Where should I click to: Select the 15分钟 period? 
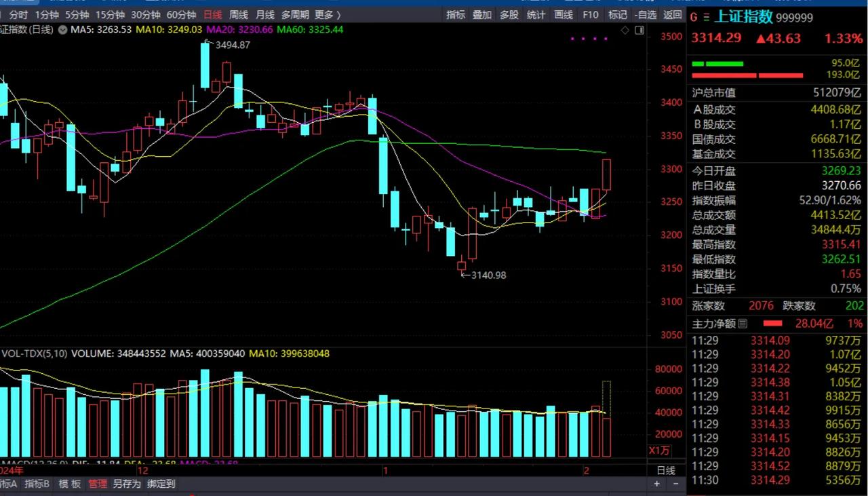coord(110,14)
